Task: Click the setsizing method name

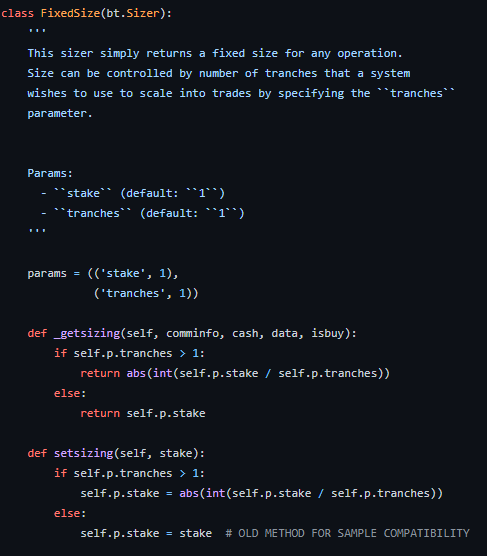Action: 83,453
